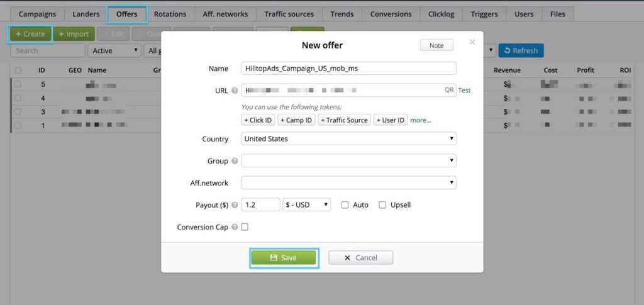Insert the Click ID token

pyautogui.click(x=258, y=120)
